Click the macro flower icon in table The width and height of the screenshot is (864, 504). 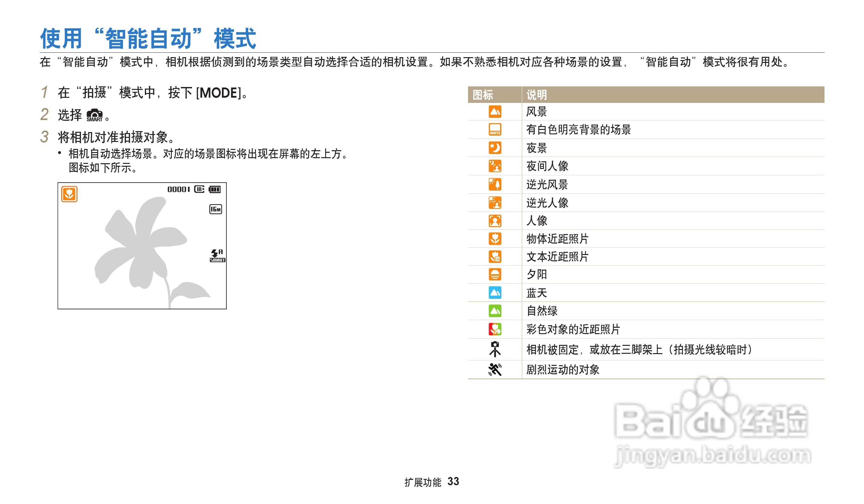pyautogui.click(x=495, y=239)
